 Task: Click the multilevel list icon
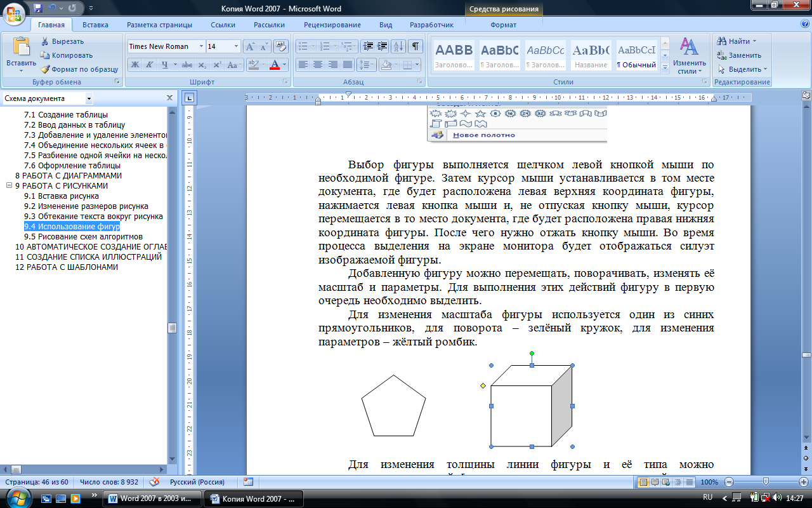(x=346, y=46)
